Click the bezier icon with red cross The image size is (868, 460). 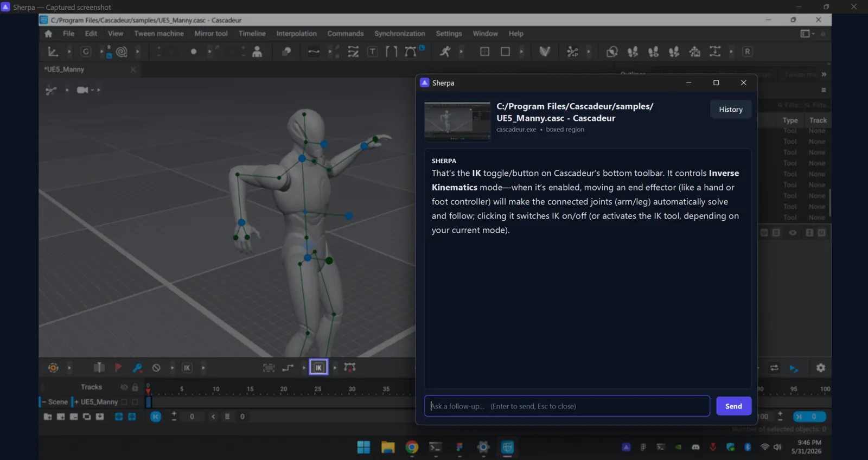click(x=350, y=368)
